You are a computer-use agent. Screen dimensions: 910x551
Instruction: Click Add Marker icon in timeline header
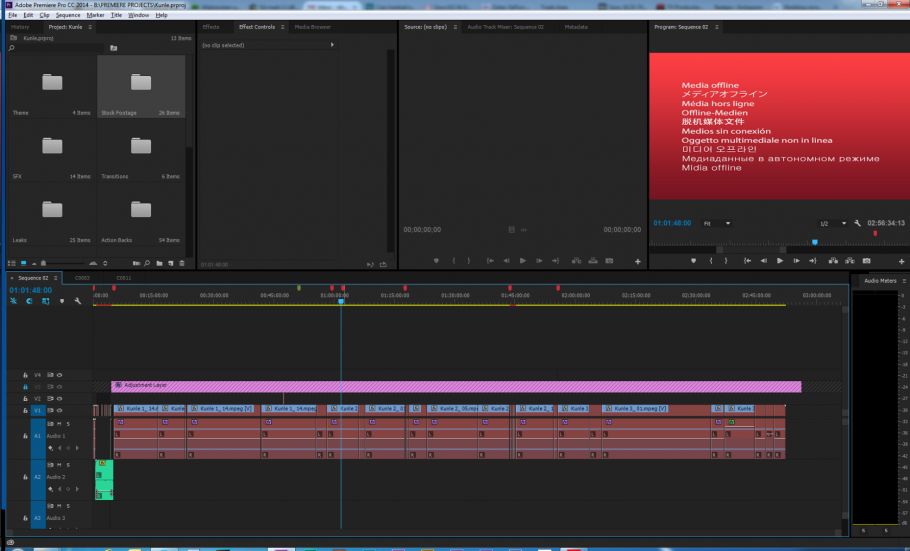(61, 301)
